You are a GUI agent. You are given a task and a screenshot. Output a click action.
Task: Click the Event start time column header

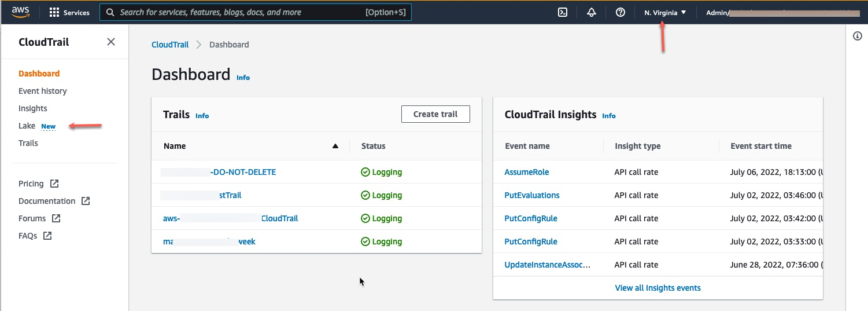click(761, 146)
